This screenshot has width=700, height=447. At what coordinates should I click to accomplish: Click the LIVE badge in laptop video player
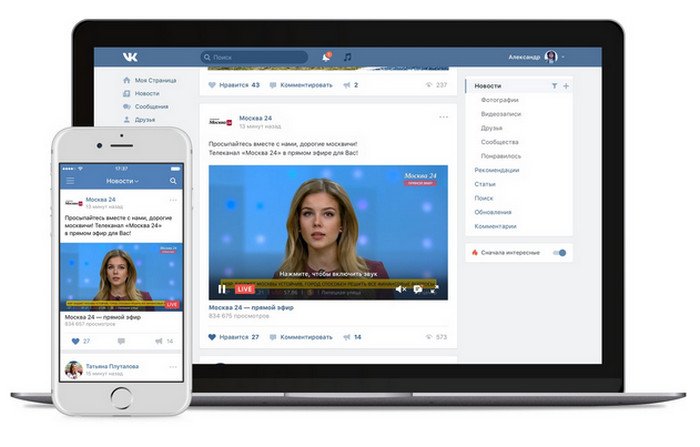pyautogui.click(x=245, y=289)
